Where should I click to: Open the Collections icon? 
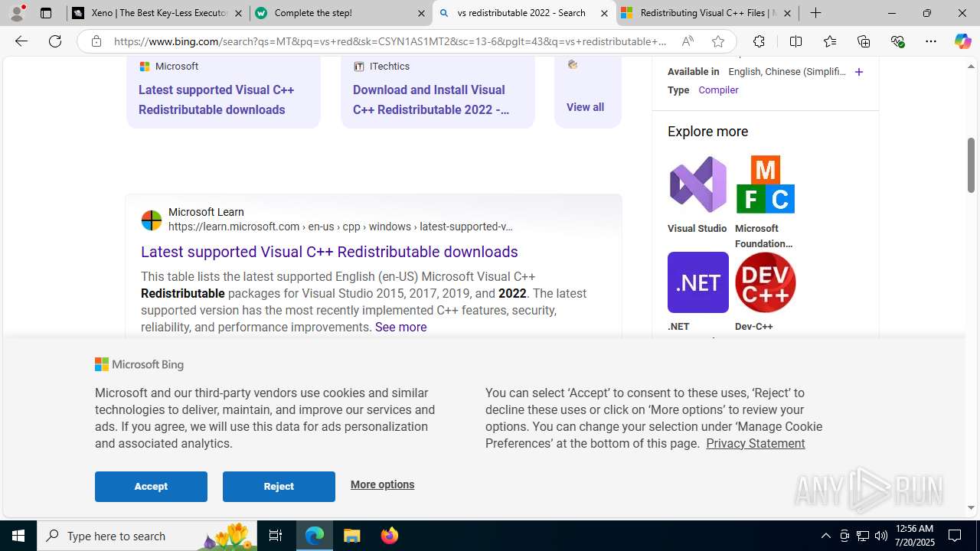[864, 41]
